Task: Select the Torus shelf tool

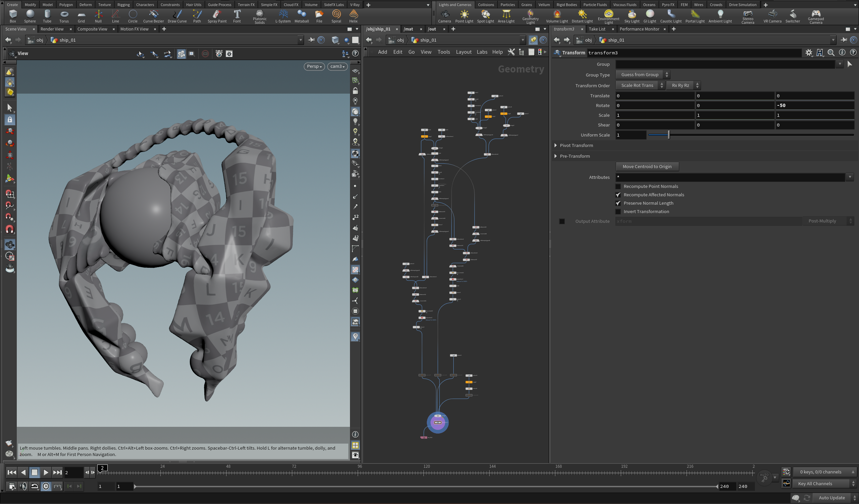Action: pyautogui.click(x=64, y=16)
